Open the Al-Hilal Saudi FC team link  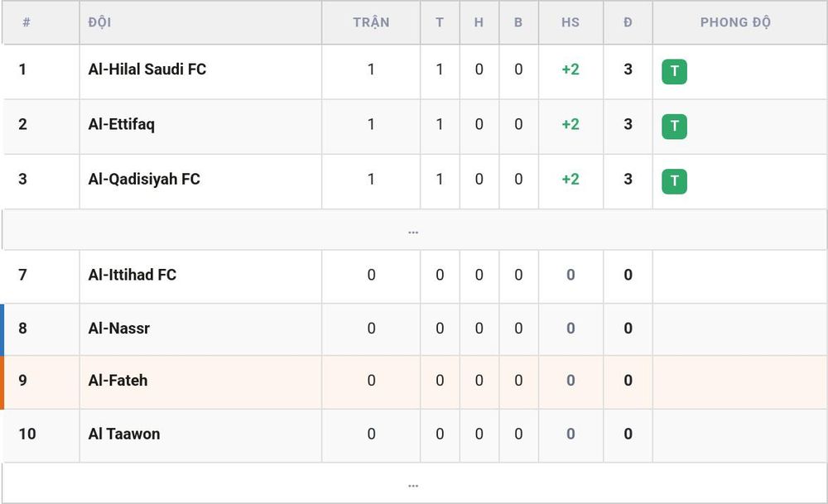pyautogui.click(x=147, y=70)
